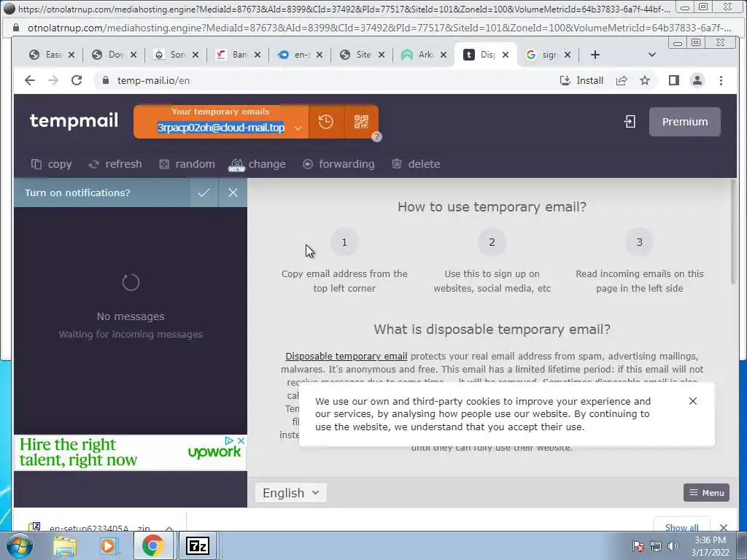Open 7-Zip from the taskbar
Image resolution: width=747 pixels, height=560 pixels.
(x=198, y=545)
